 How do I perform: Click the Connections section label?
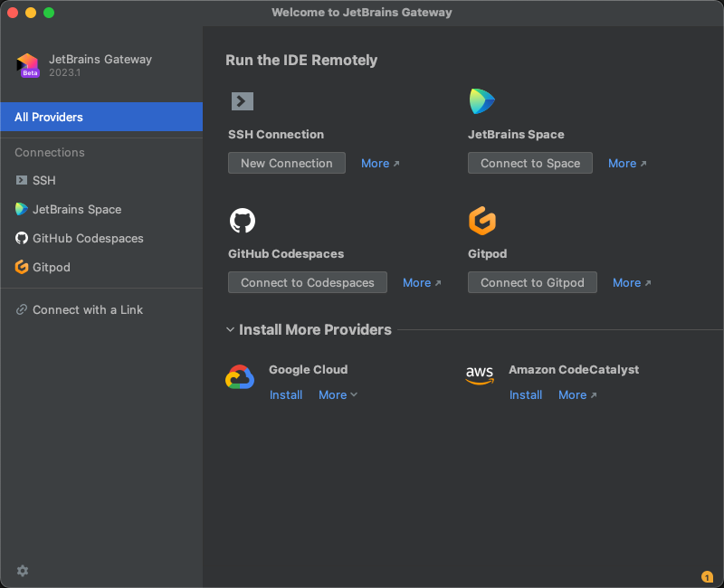click(50, 152)
